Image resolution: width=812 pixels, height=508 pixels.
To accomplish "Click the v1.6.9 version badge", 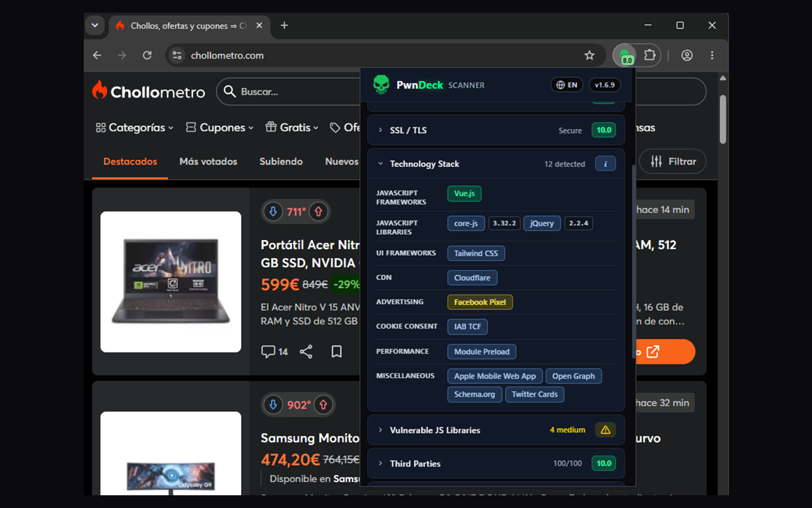I will (x=605, y=84).
